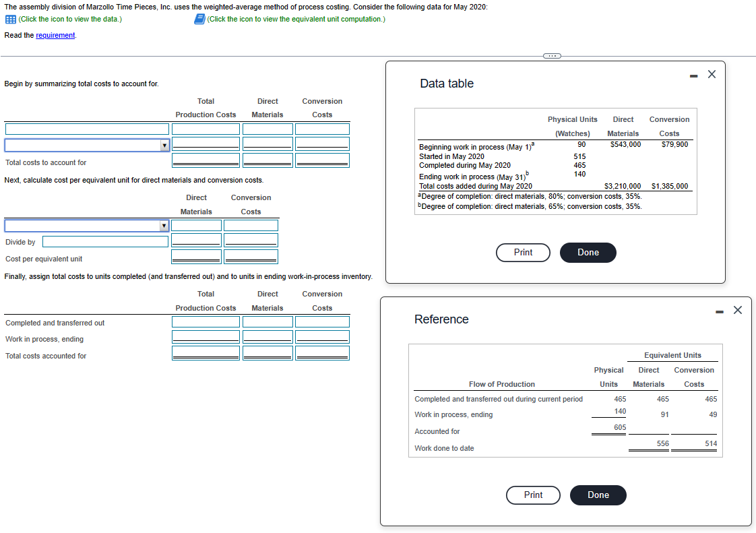Open the dropdown in the total costs summary table
The image size is (756, 533).
(164, 144)
